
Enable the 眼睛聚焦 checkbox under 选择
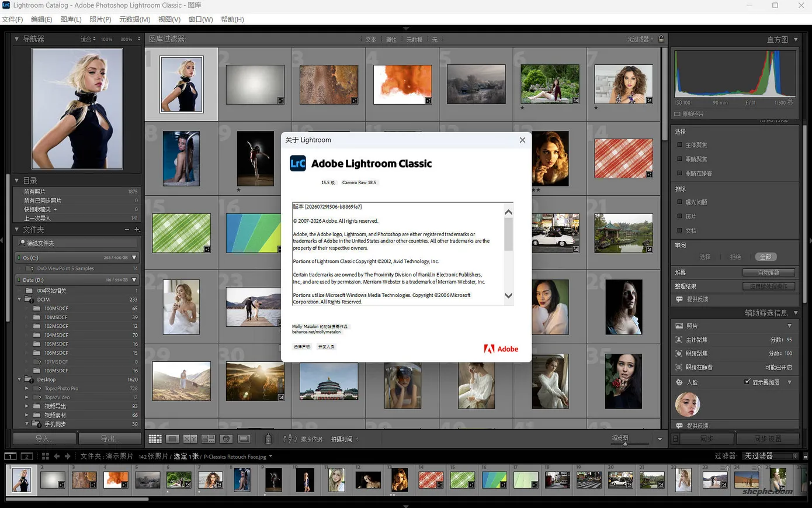click(x=679, y=159)
